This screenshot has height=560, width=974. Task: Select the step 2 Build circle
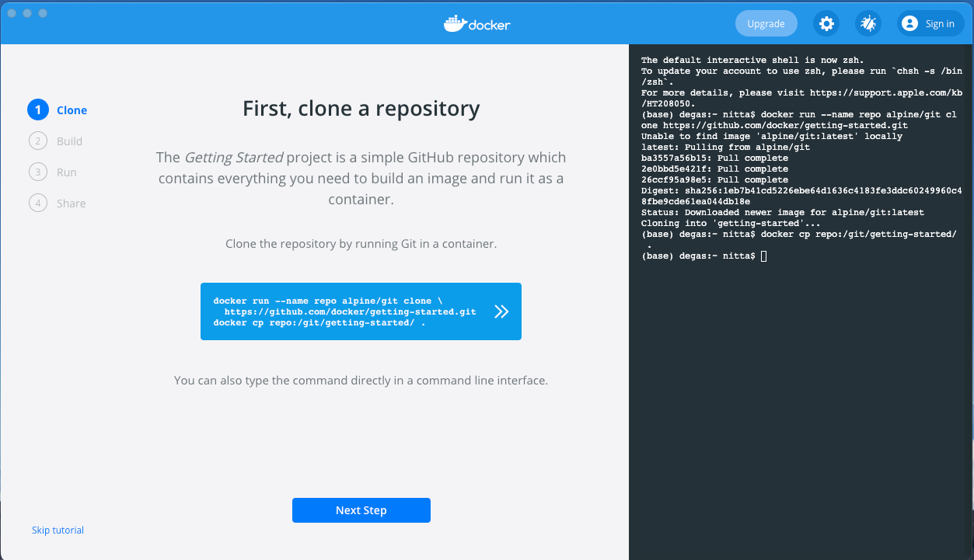point(37,141)
